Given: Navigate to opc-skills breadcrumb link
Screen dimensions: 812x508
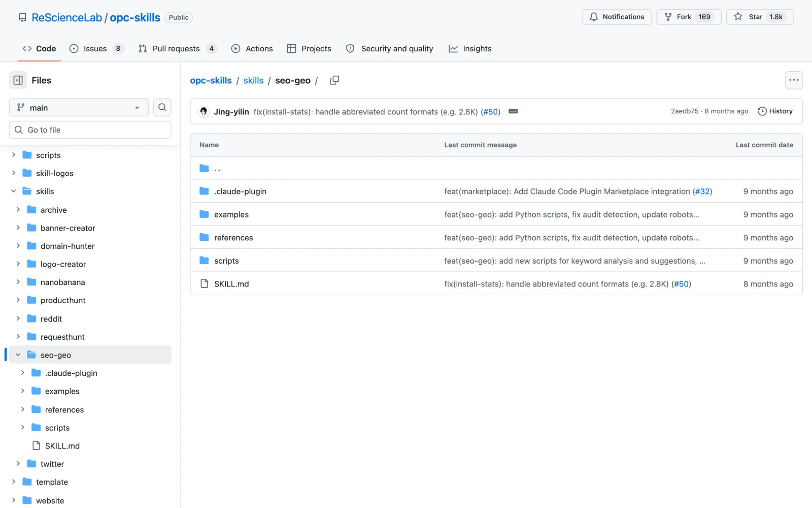Looking at the screenshot, I should (x=211, y=80).
